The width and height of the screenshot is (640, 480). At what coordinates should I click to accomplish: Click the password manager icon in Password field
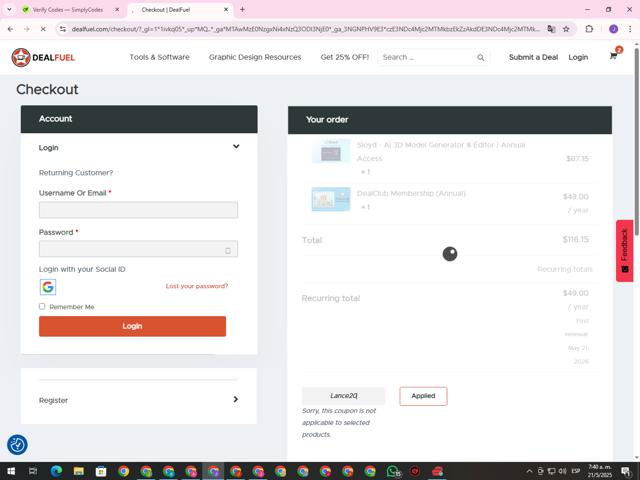[228, 251]
